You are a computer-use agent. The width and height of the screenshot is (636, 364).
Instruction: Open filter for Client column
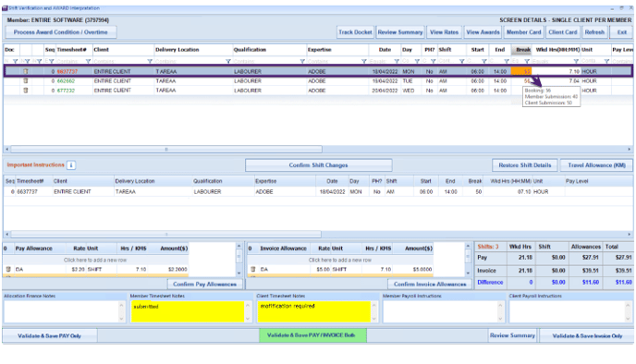pyautogui.click(x=150, y=61)
